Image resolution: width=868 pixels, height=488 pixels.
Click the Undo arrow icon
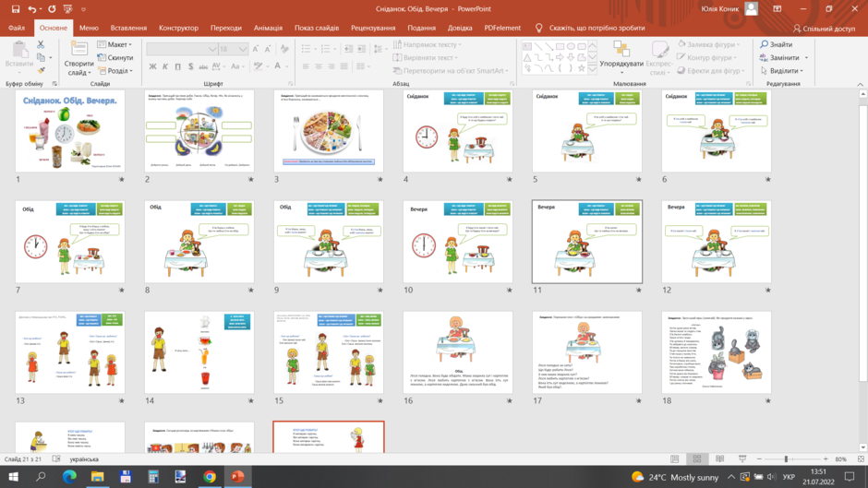pos(32,9)
